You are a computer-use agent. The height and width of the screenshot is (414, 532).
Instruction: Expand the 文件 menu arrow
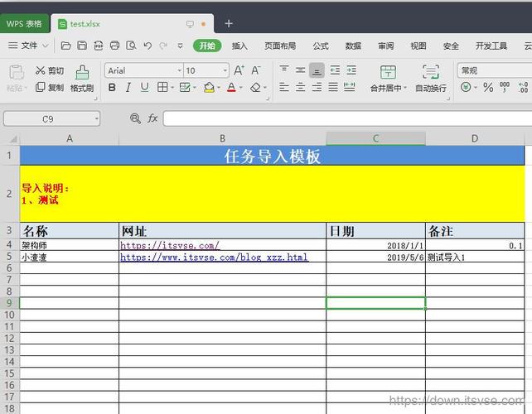click(45, 46)
